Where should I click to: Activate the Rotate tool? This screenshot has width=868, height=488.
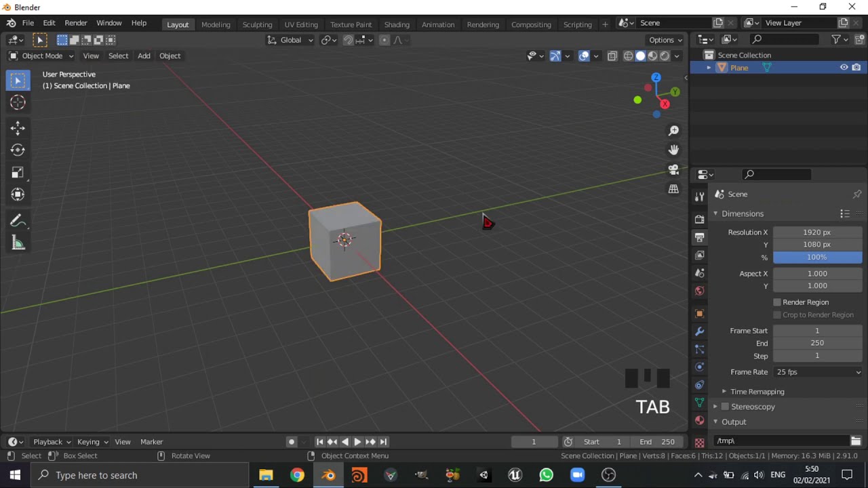tap(18, 150)
